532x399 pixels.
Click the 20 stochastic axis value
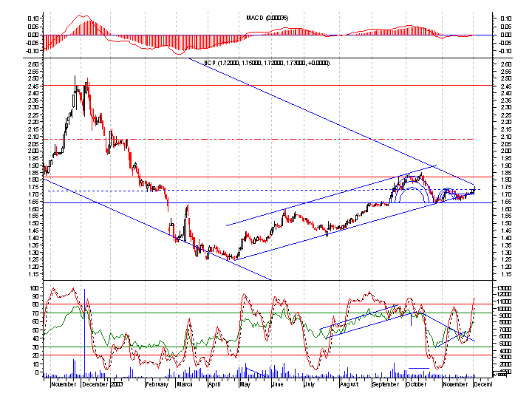pyautogui.click(x=36, y=355)
